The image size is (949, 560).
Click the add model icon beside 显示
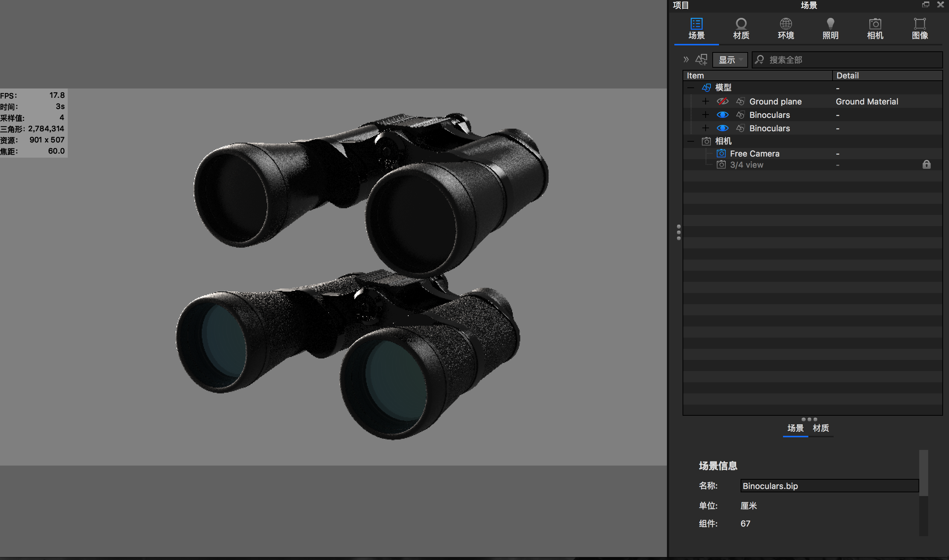[x=701, y=59]
